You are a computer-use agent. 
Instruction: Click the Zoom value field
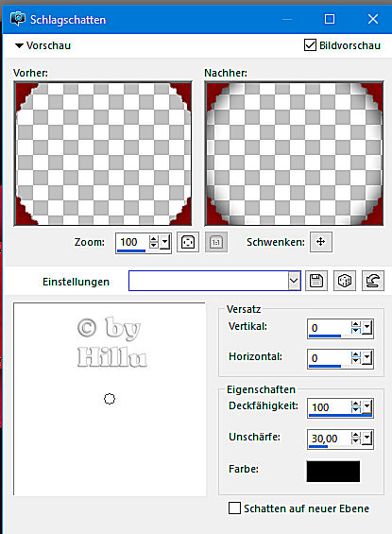132,243
